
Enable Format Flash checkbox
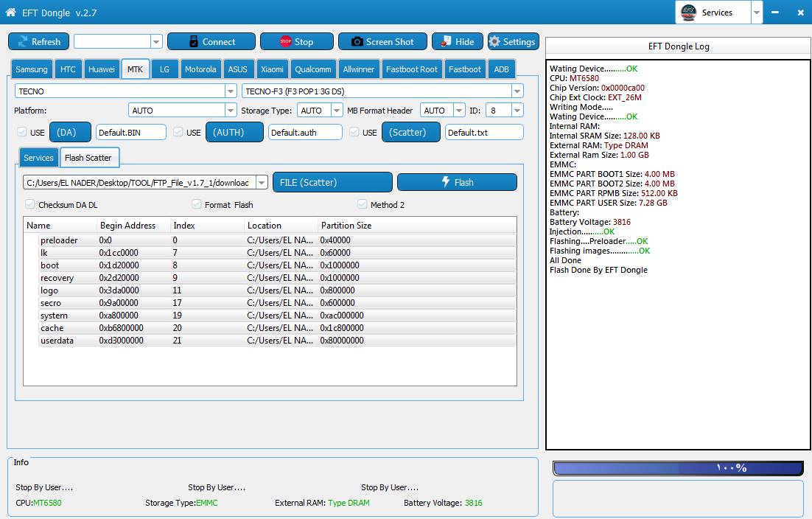point(196,204)
